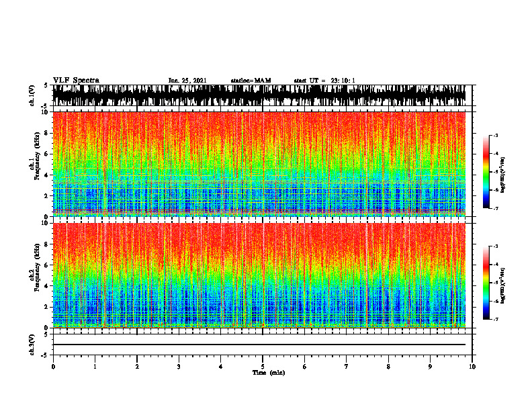Click the time axis tick label "8"
The height and width of the screenshot is (411, 532).
coord(388,367)
